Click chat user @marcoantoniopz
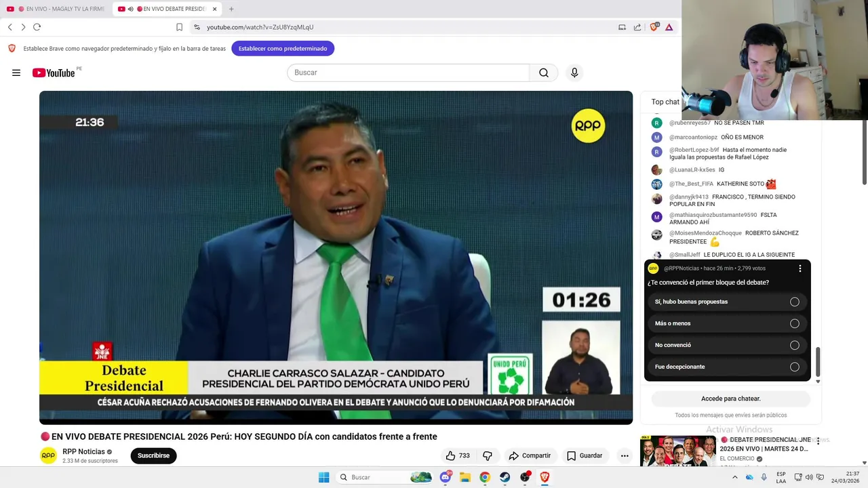The image size is (868, 488). tap(693, 137)
